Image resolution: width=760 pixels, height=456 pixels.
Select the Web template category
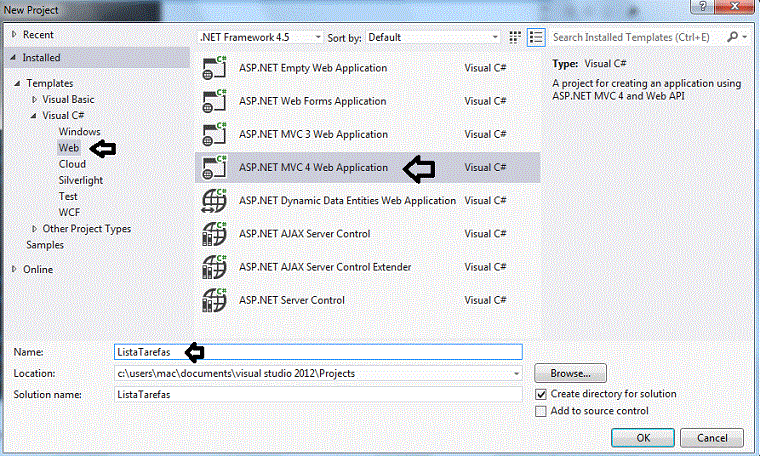(x=69, y=148)
